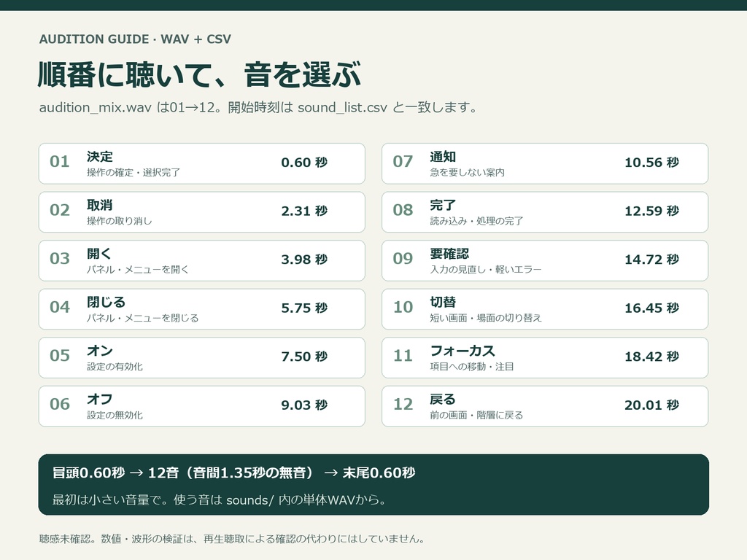Viewport: 747px width, 560px height.
Task: Click the audition_mix.wav subtitle line
Action: [258, 107]
